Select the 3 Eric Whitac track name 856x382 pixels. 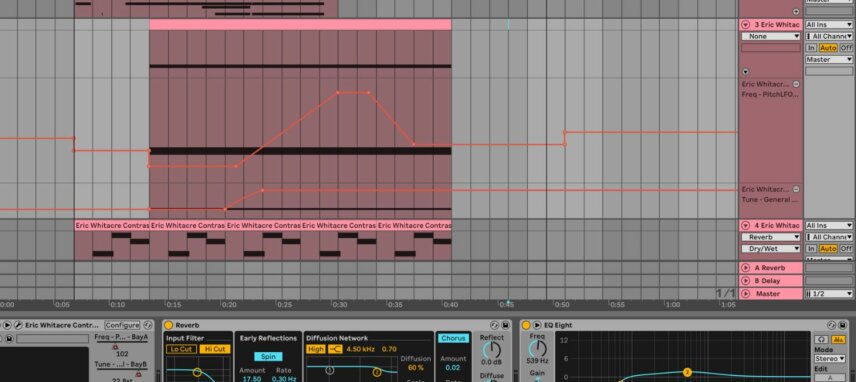(777, 25)
